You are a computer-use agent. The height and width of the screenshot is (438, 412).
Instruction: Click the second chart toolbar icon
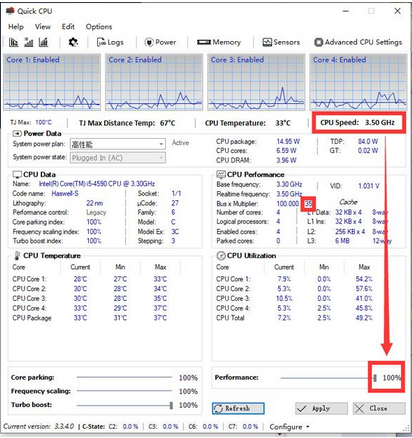tap(29, 42)
